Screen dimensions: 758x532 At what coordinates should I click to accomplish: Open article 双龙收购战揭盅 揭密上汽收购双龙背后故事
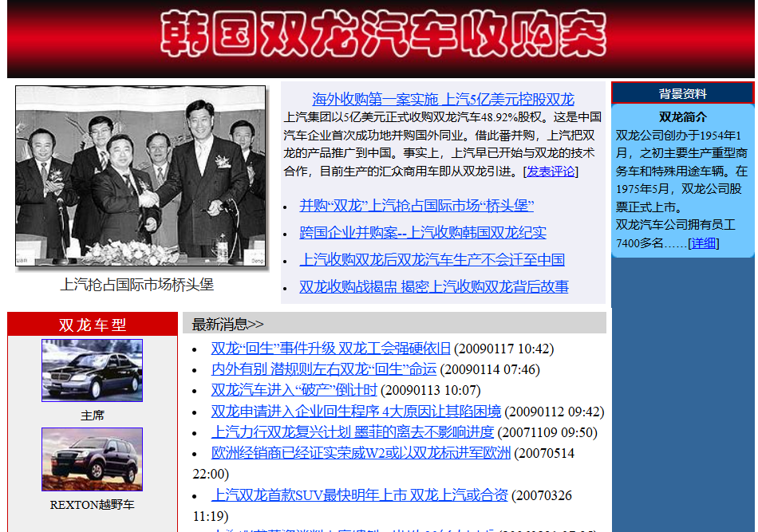433,287
